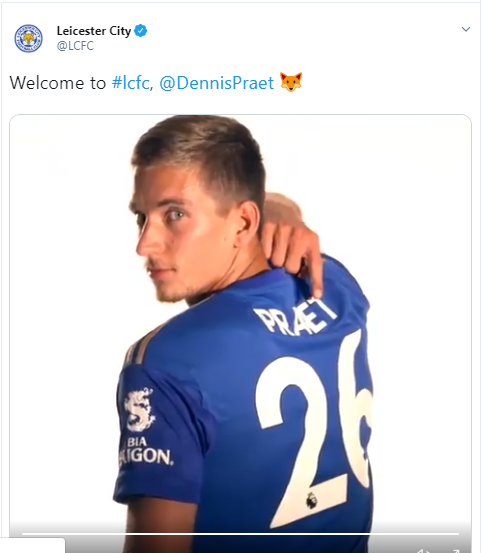Open the Leicester City profile name
This screenshot has height=553, width=483.
[94, 31]
